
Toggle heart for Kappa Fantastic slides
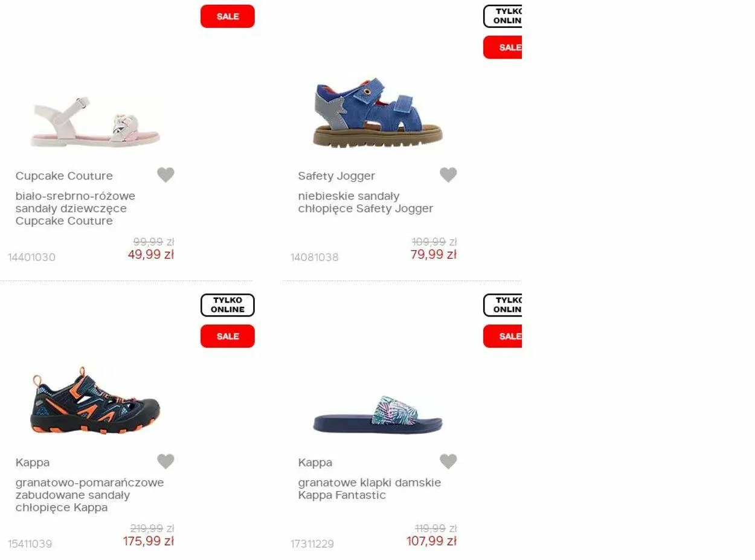click(x=448, y=462)
